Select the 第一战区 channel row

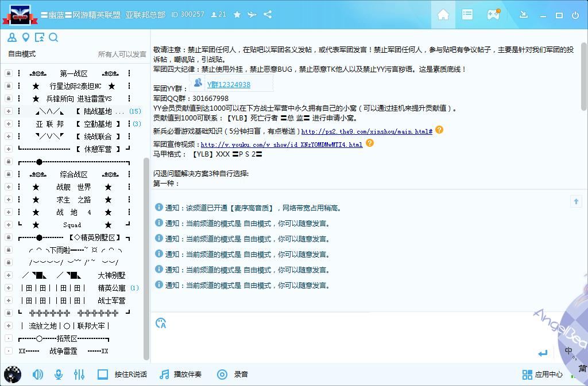(x=74, y=73)
